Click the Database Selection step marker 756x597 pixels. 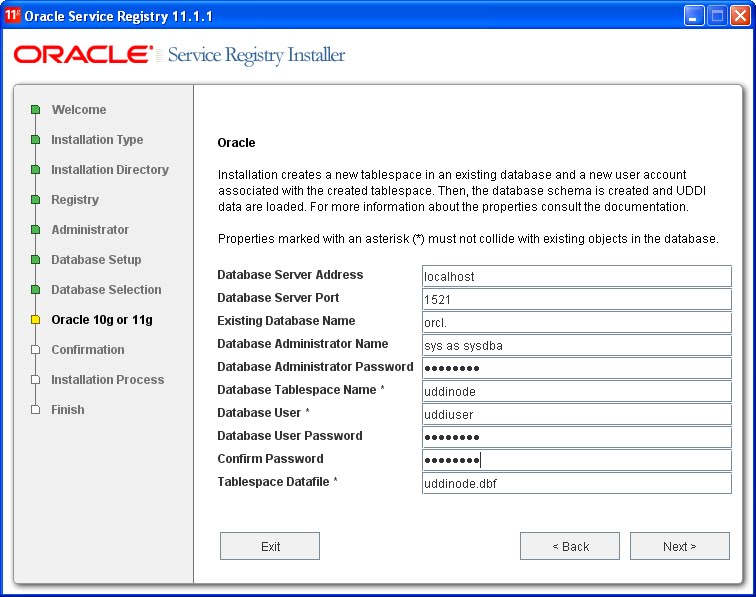click(35, 289)
